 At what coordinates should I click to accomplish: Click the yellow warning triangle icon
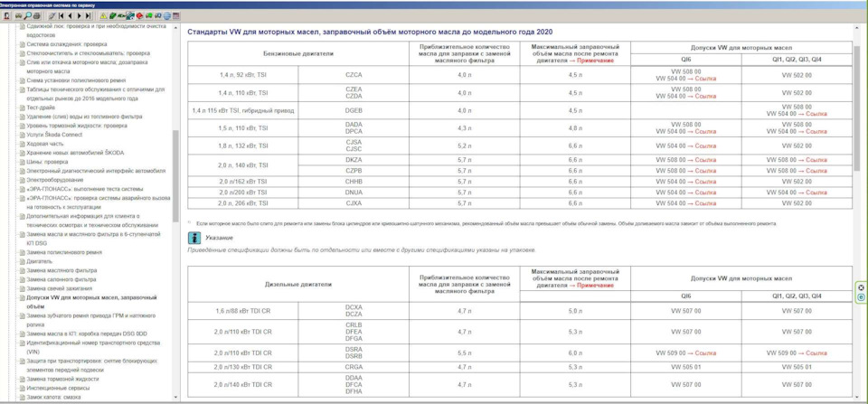click(x=103, y=15)
